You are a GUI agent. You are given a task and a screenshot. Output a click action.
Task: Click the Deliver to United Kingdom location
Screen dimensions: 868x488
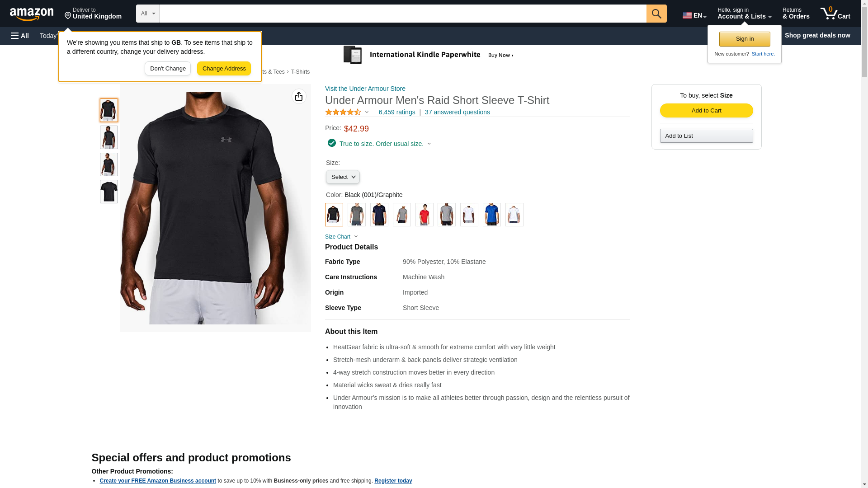point(93,14)
